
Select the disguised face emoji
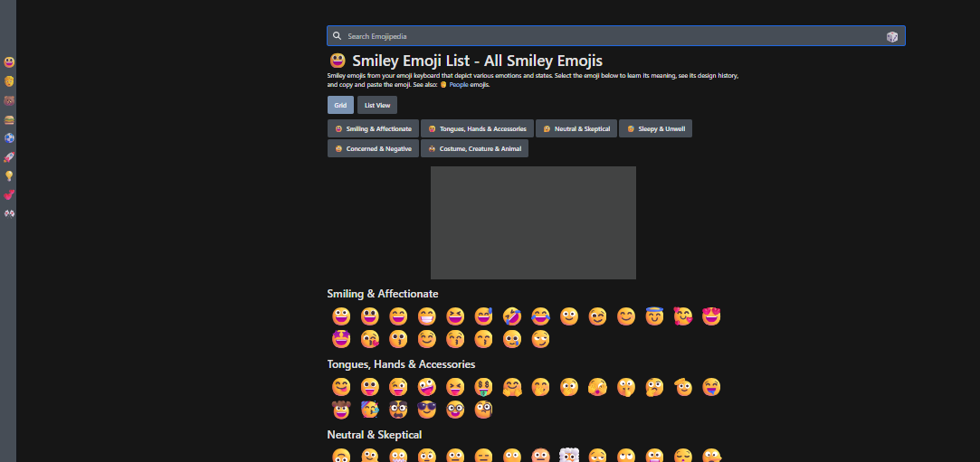(398, 410)
